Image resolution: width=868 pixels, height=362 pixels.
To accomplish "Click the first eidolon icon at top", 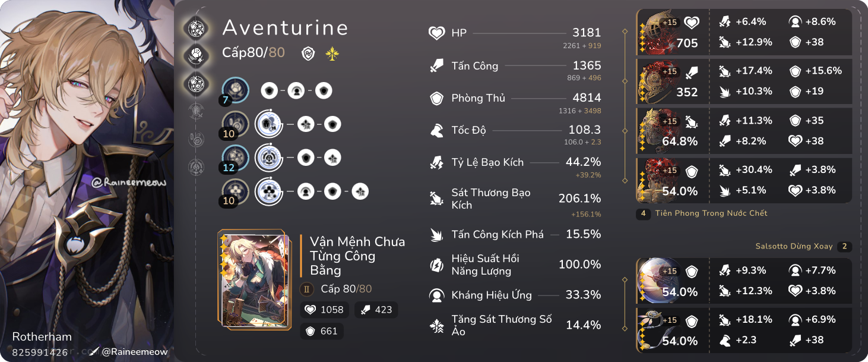I will pyautogui.click(x=196, y=27).
